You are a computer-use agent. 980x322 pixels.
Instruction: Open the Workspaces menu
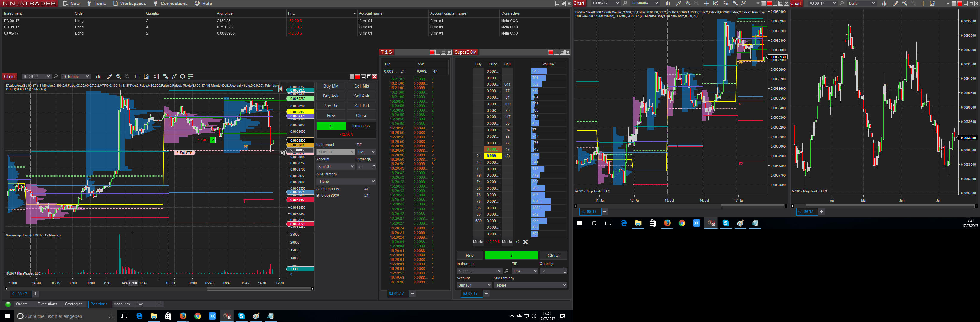129,3
